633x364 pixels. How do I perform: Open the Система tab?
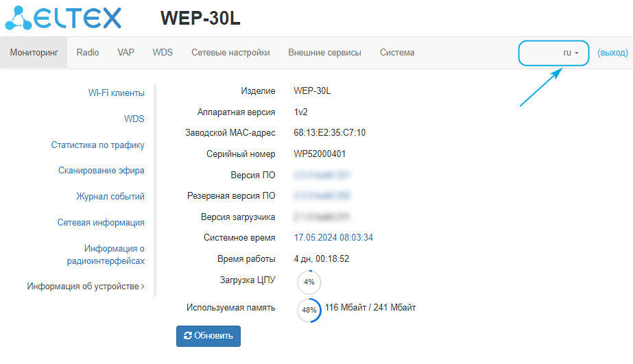tap(397, 53)
